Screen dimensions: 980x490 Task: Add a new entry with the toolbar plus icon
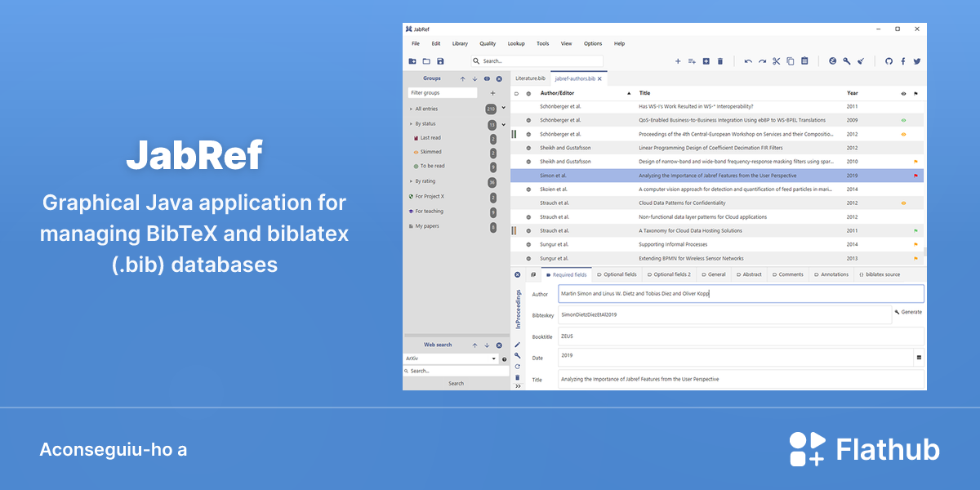tap(678, 61)
